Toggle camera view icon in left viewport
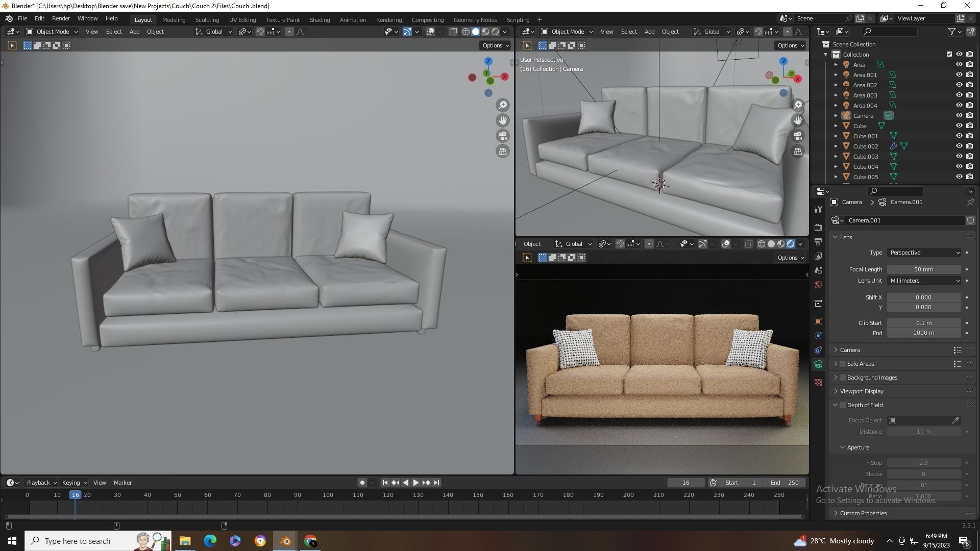This screenshot has height=551, width=980. point(503,136)
